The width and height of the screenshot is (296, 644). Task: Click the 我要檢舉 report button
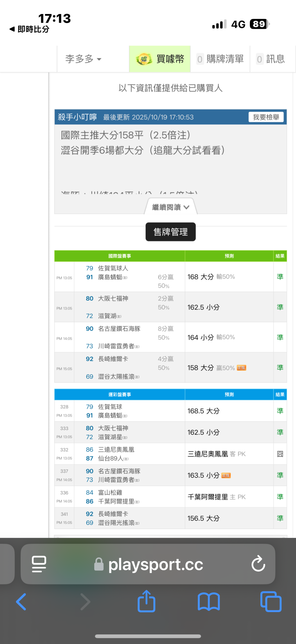[266, 117]
